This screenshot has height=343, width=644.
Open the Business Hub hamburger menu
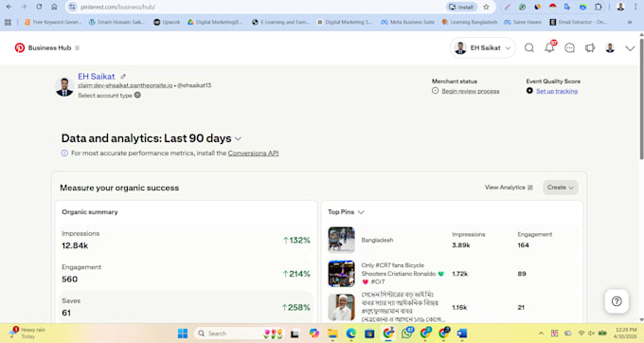pos(77,48)
